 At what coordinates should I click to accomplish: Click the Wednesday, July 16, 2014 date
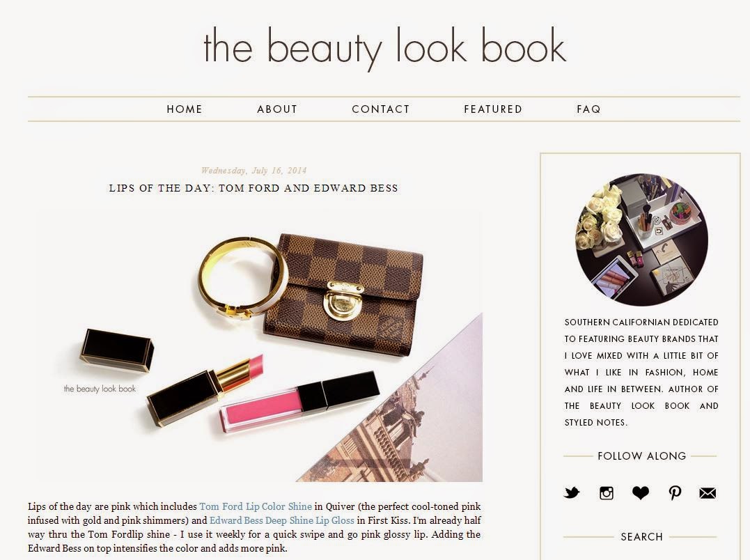[x=254, y=170]
